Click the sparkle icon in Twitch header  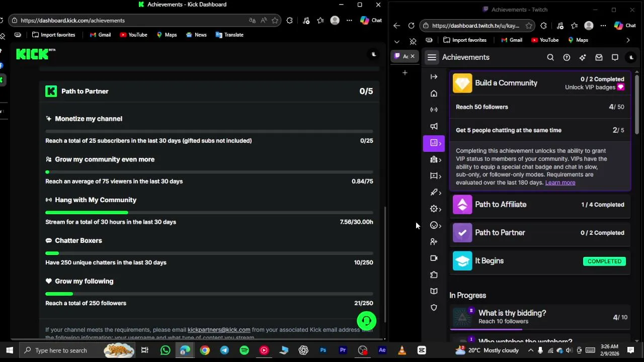583,57
